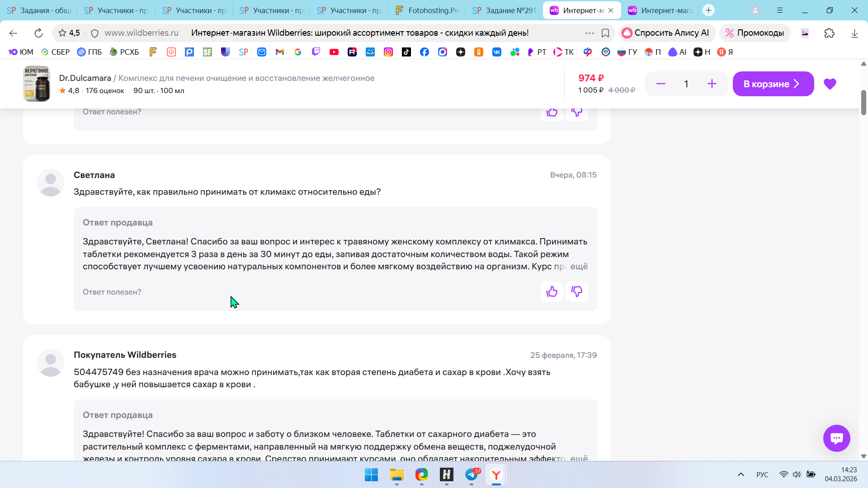Open the YouTube bookmark icon
The height and width of the screenshot is (488, 868).
pyautogui.click(x=334, y=52)
